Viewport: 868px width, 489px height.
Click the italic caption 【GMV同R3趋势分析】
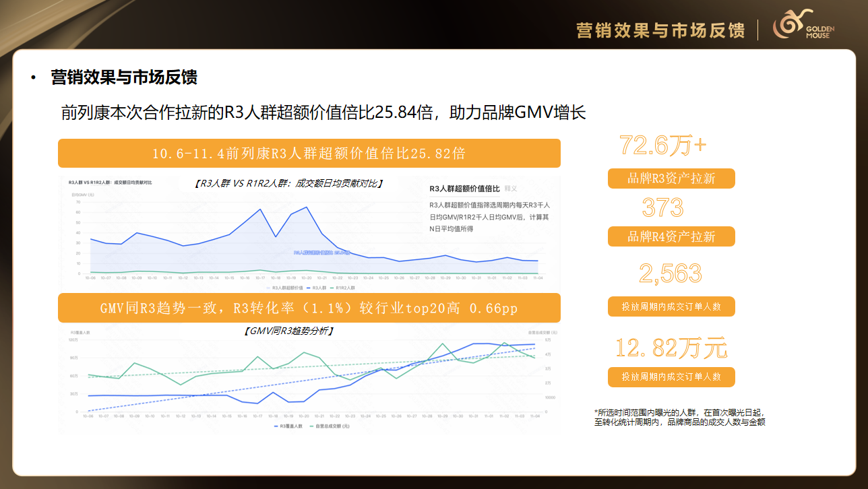pyautogui.click(x=288, y=331)
